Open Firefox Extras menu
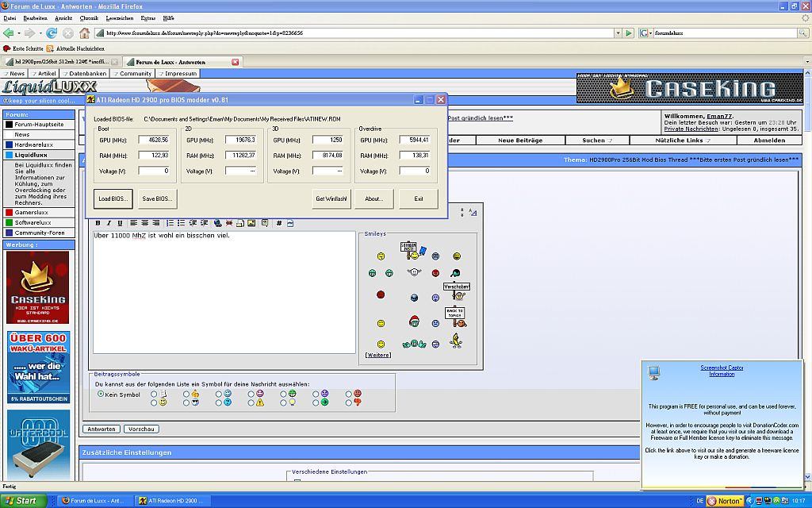Image resolution: width=812 pixels, height=508 pixels. click(x=147, y=18)
